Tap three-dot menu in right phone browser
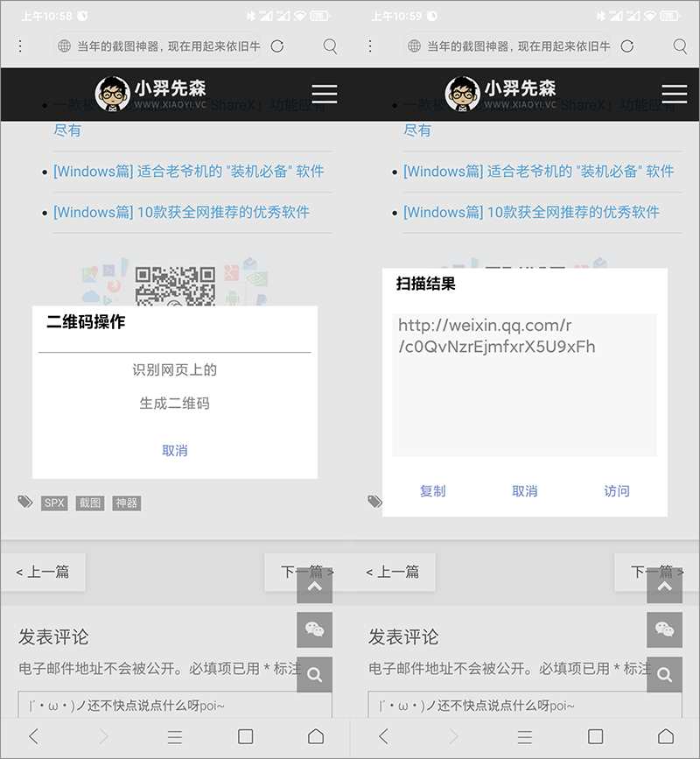700x759 pixels. (370, 46)
